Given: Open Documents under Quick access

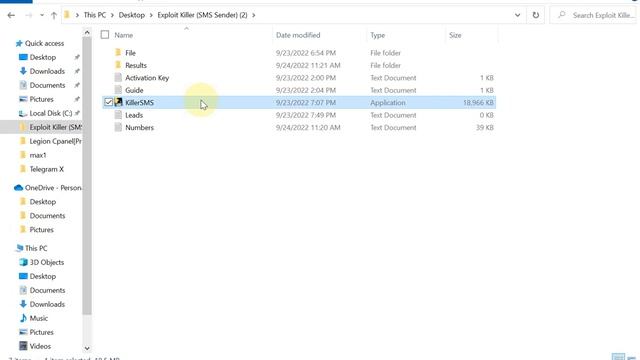Looking at the screenshot, I should coord(47,85).
